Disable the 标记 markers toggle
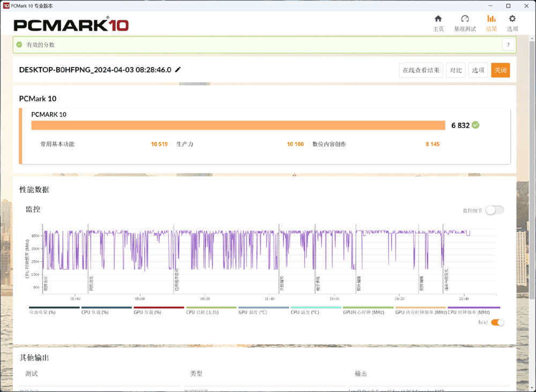Image resolution: width=536 pixels, height=392 pixels. (498, 322)
